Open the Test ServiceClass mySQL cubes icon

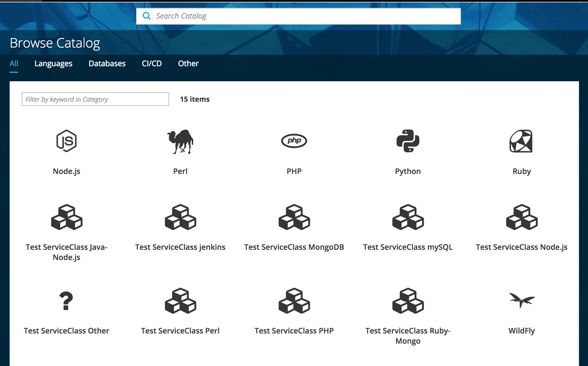click(x=408, y=217)
